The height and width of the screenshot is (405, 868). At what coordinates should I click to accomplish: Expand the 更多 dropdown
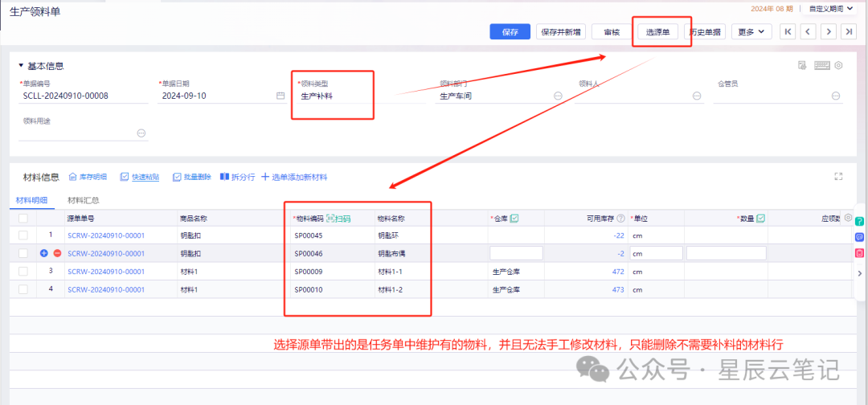tap(751, 32)
